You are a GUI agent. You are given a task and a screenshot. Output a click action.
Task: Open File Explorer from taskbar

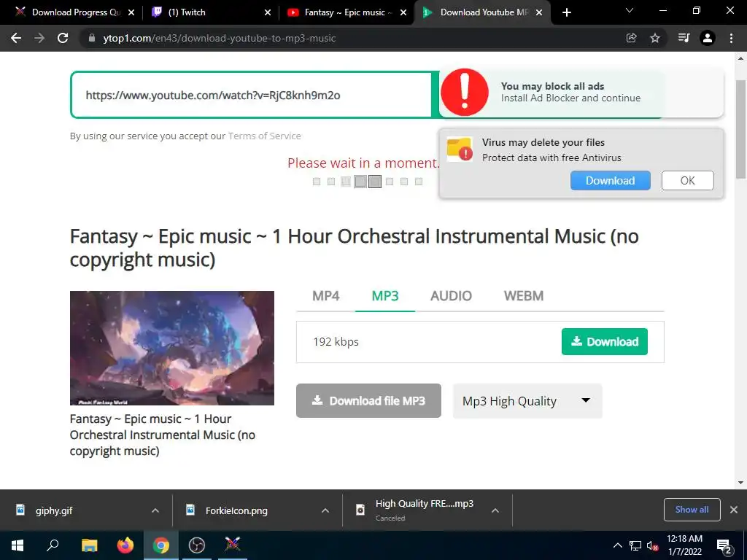(89, 545)
